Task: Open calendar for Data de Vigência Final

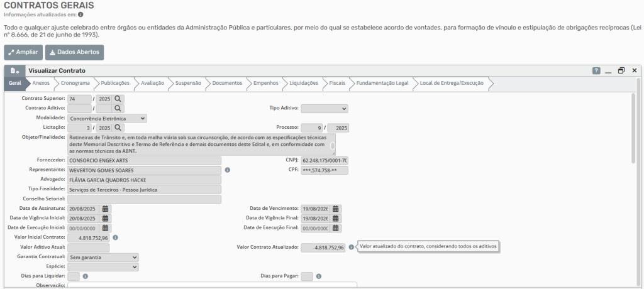Action: coord(336,219)
